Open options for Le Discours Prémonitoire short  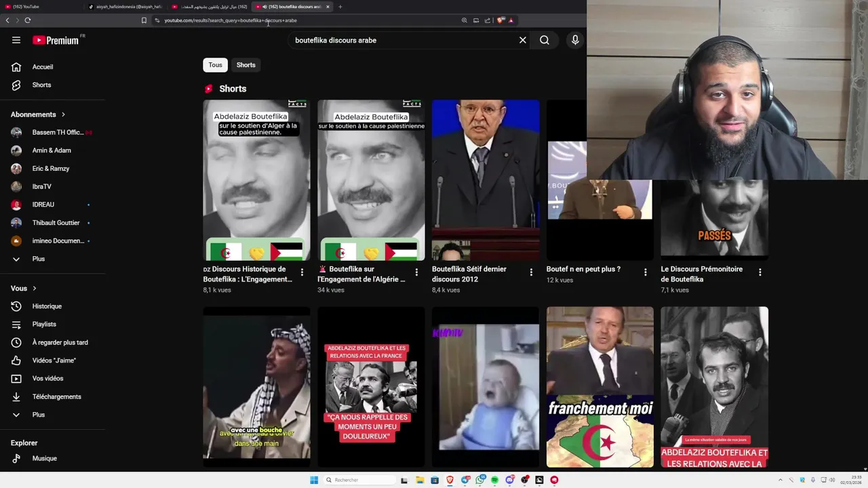[x=759, y=272]
